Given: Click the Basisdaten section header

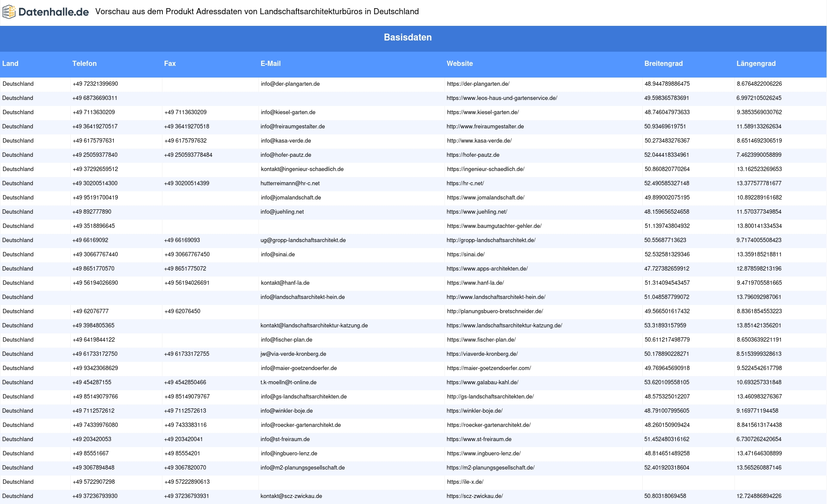Looking at the screenshot, I should tap(407, 37).
